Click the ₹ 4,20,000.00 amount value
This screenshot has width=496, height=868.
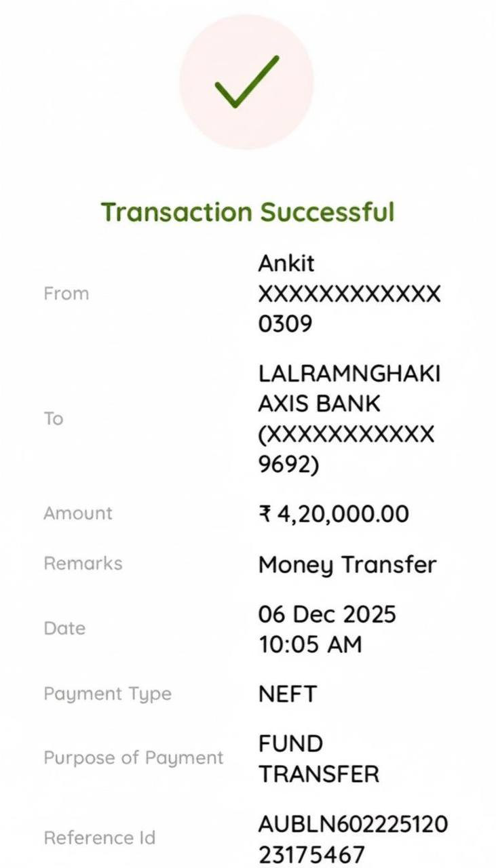(333, 514)
